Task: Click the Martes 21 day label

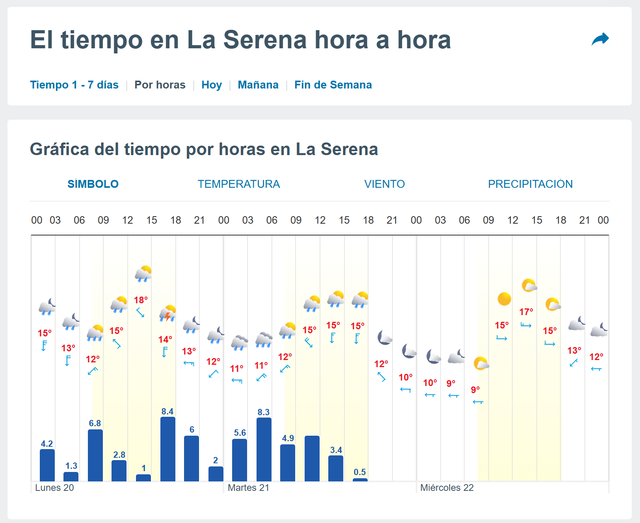Action: coord(248,488)
